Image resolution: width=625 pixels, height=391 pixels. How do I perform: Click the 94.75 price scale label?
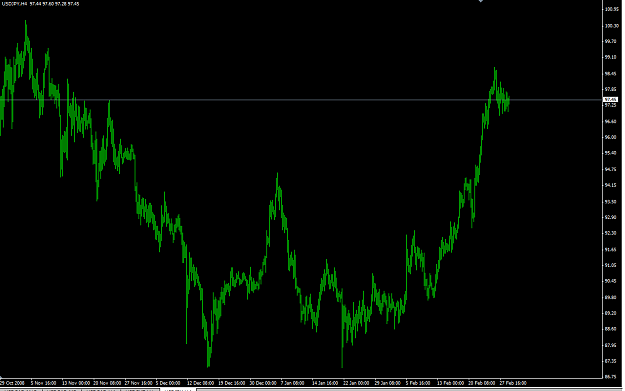click(611, 169)
